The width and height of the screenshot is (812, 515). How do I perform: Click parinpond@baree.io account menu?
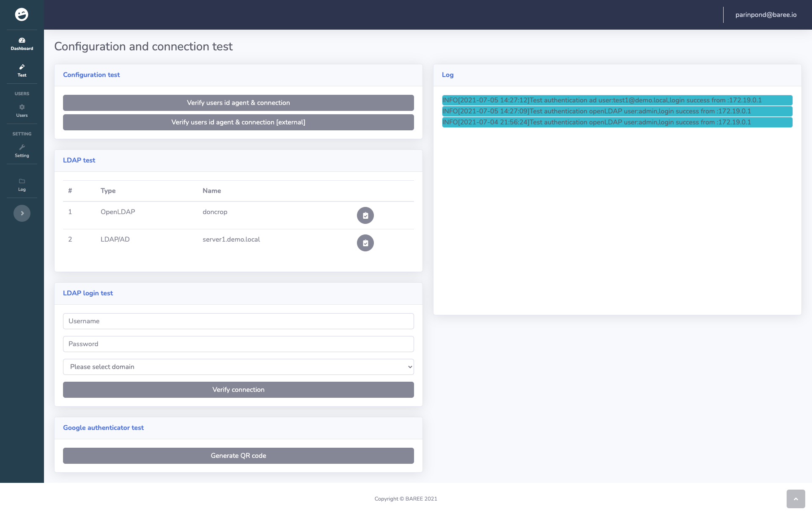point(765,14)
